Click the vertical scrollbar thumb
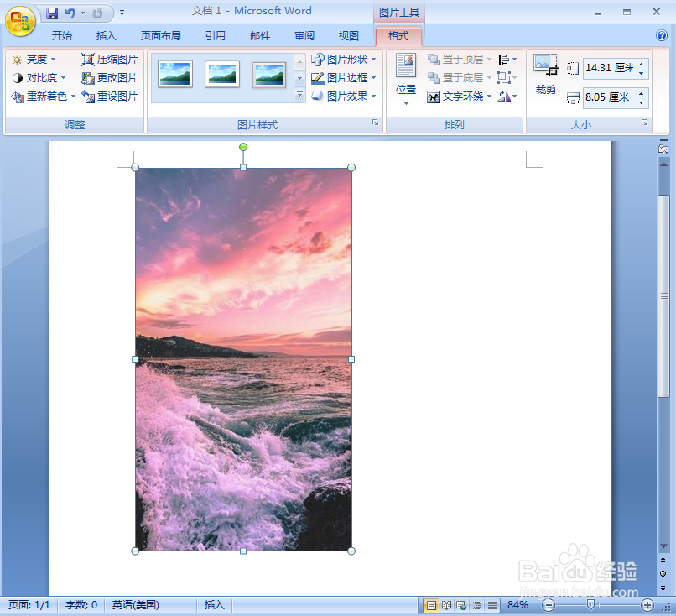Viewport: 676px width, 616px height. [x=664, y=296]
